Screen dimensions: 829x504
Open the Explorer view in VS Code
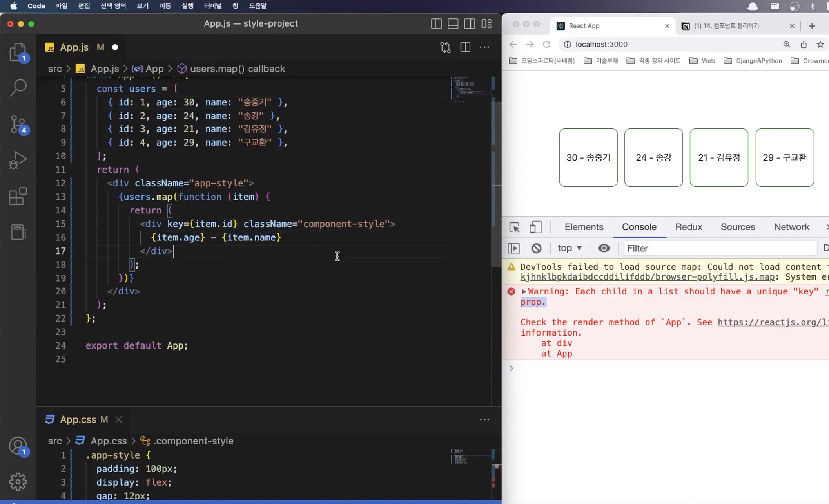click(18, 52)
